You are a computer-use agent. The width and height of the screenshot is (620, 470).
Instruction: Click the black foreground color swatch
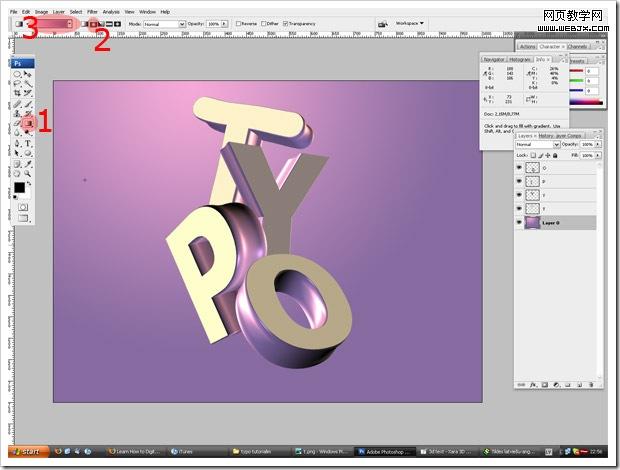click(19, 188)
